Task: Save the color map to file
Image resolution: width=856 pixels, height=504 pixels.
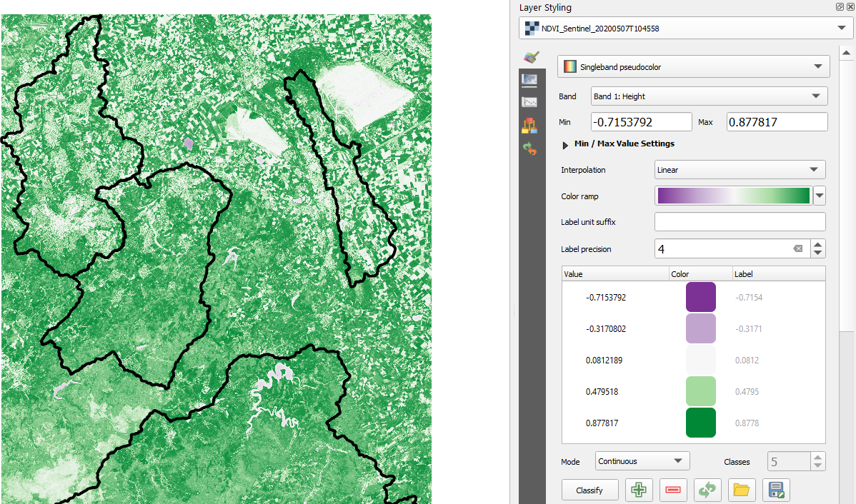Action: pos(776,490)
